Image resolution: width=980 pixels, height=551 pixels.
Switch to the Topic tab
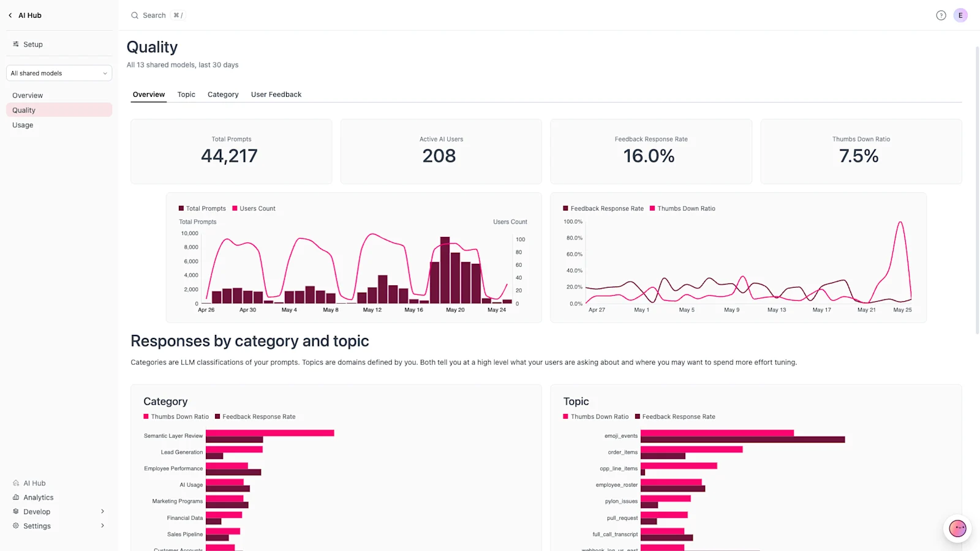pyautogui.click(x=186, y=94)
